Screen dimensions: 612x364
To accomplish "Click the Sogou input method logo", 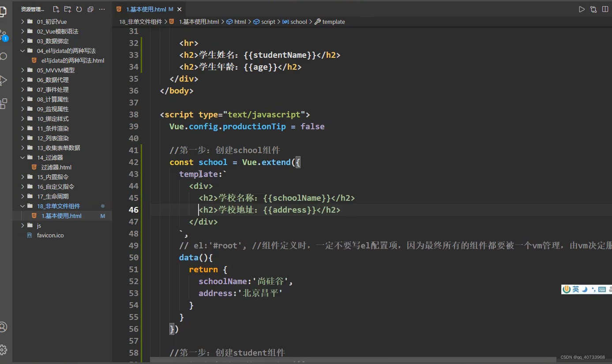I will (x=567, y=289).
